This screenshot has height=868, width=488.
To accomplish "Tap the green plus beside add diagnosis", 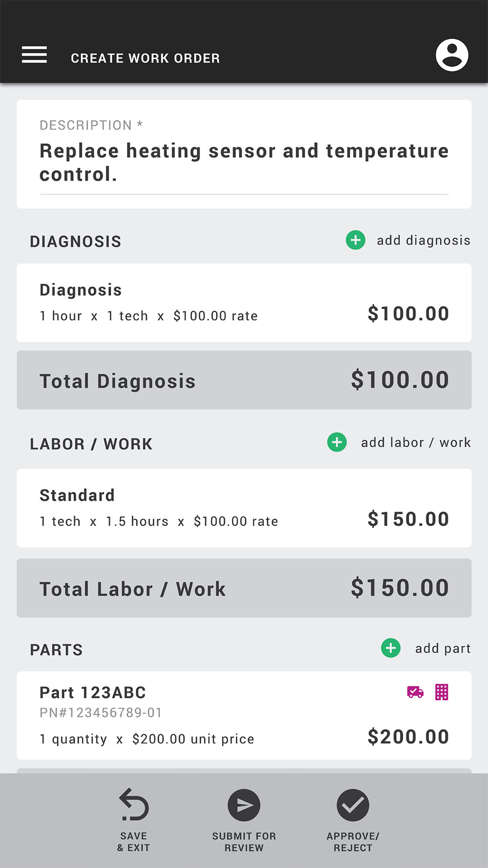I will click(x=356, y=240).
